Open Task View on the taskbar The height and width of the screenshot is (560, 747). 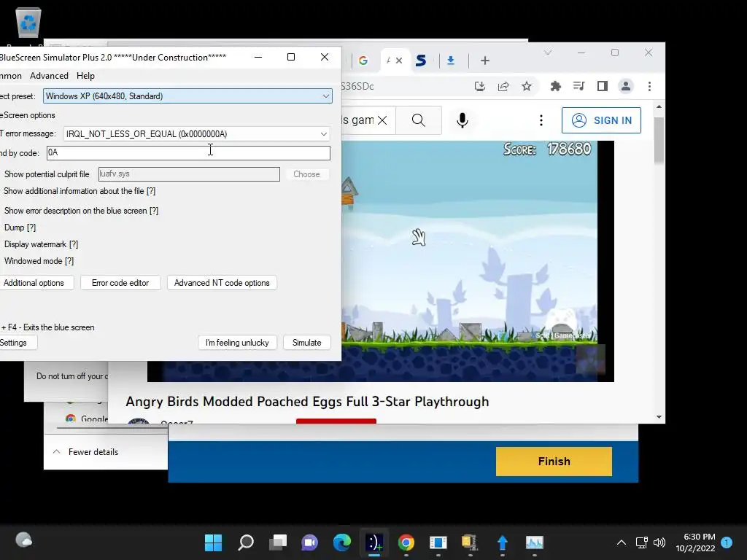[x=278, y=542]
